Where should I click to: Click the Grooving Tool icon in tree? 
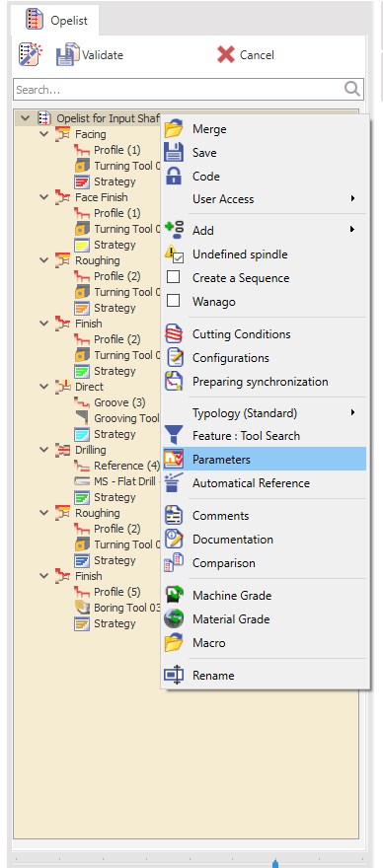tap(82, 418)
